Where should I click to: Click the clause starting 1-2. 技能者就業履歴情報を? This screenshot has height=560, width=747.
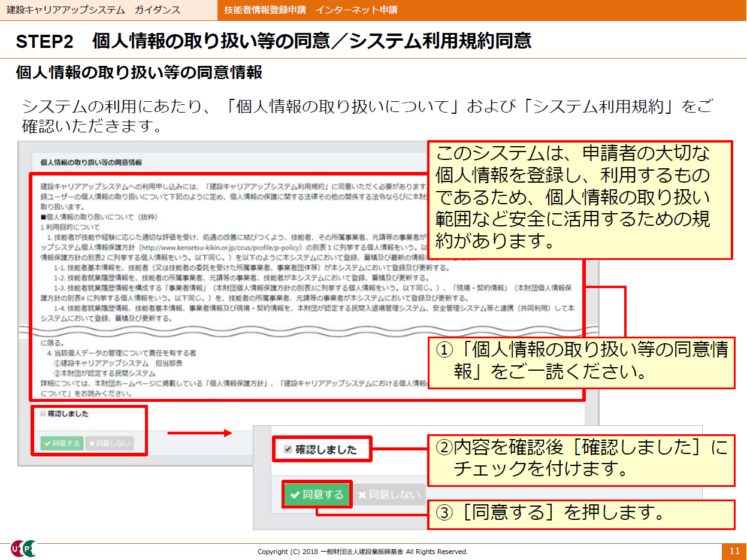click(x=241, y=278)
